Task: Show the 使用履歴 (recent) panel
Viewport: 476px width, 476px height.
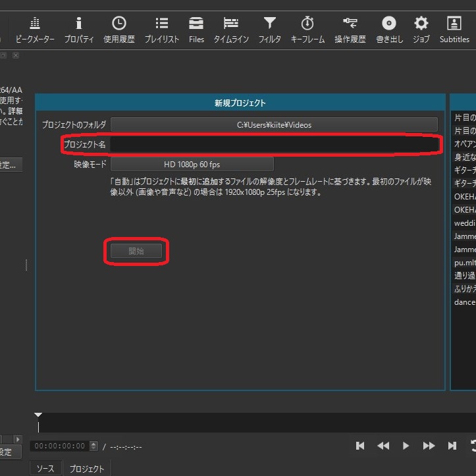Action: coord(119,30)
